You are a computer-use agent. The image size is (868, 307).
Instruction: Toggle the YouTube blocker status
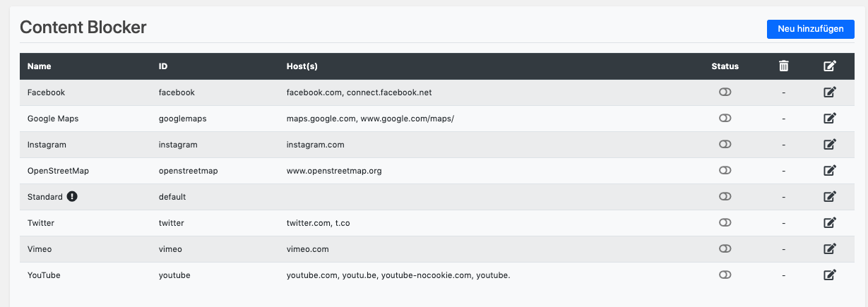[725, 275]
